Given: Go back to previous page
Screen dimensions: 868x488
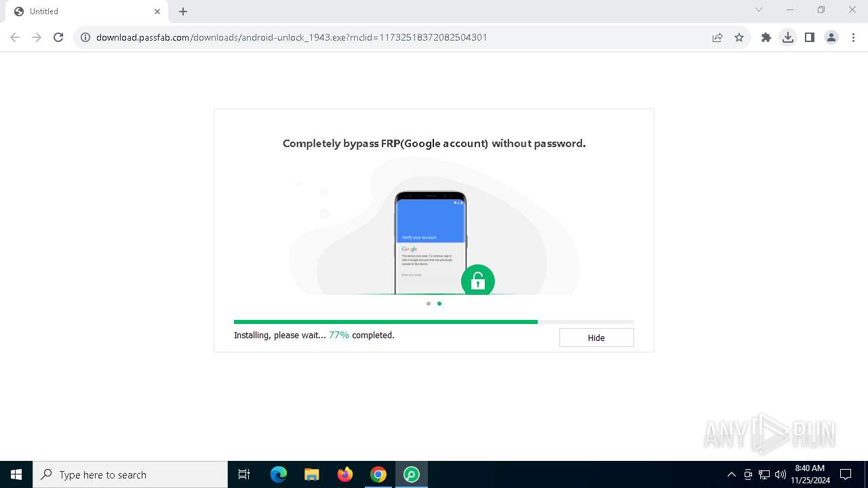Looking at the screenshot, I should pyautogui.click(x=15, y=37).
